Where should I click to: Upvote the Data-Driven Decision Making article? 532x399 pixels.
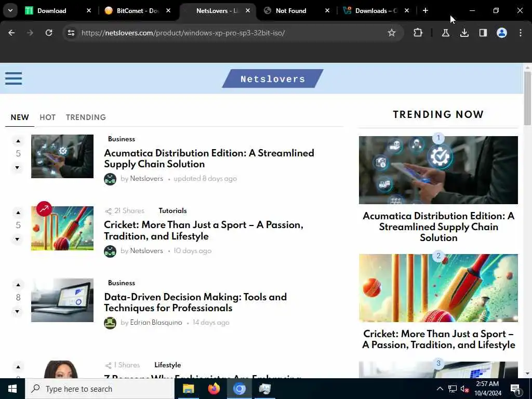click(18, 285)
